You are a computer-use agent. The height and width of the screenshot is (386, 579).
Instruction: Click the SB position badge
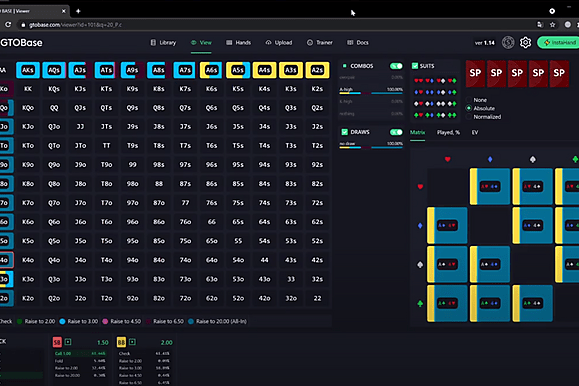(x=57, y=342)
